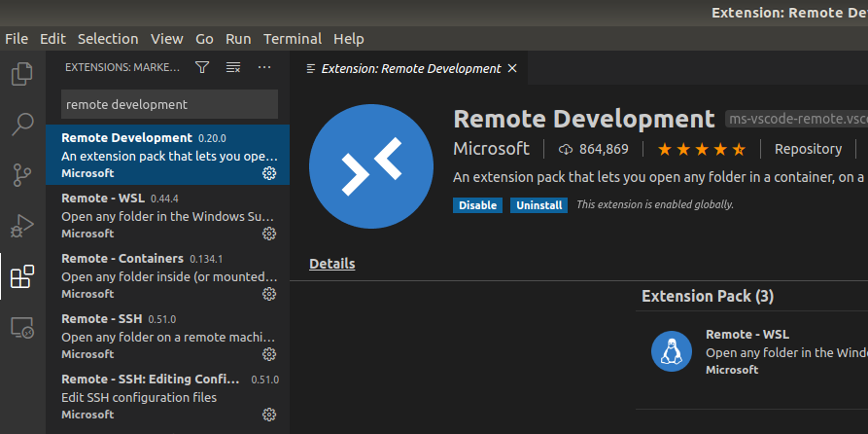Viewport: 868px width, 434px height.
Task: Click the Remote - WSL penguin icon
Action: point(672,351)
